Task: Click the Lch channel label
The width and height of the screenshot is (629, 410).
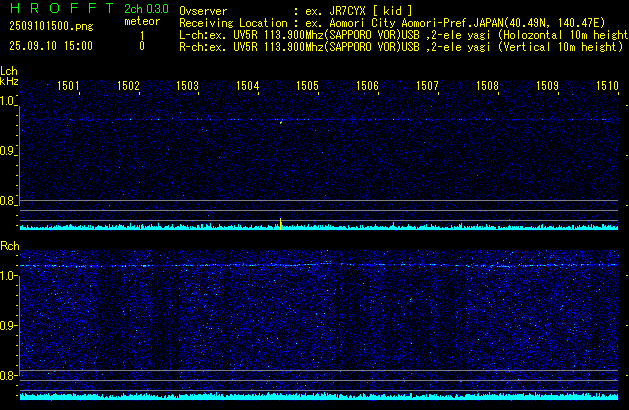Action: click(9, 71)
